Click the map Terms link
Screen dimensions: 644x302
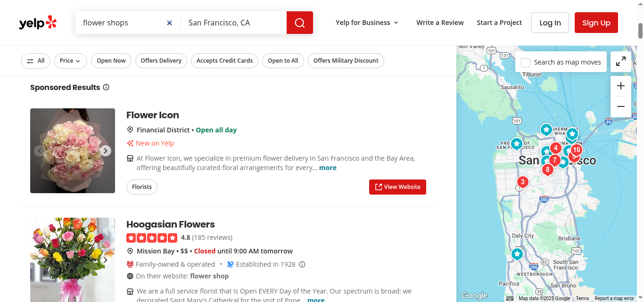[582, 298]
